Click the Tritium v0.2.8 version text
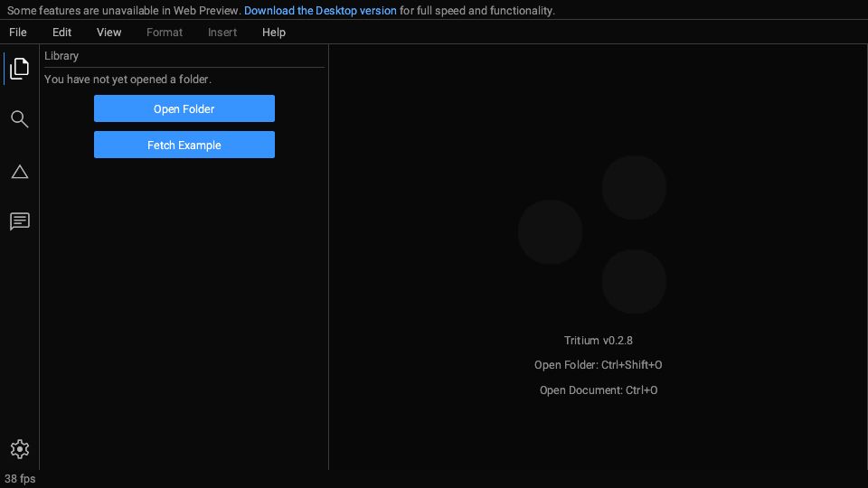Viewport: 868px width, 488px height. (599, 341)
